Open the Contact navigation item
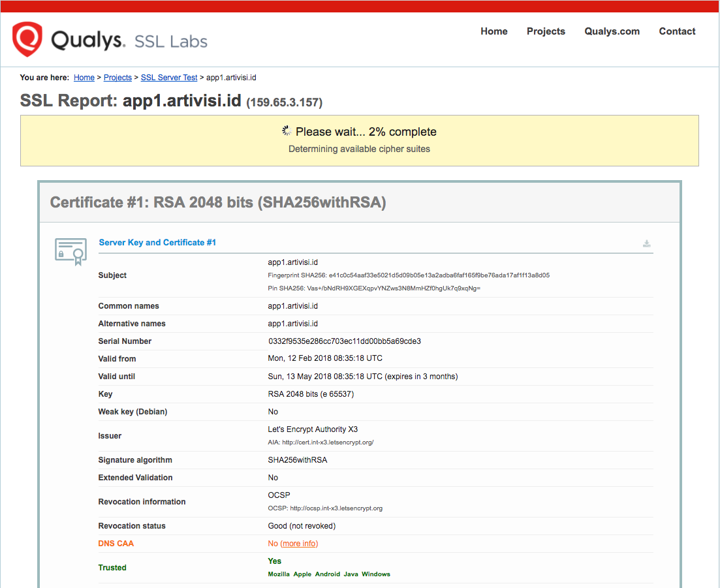This screenshot has height=588, width=720. click(x=678, y=31)
